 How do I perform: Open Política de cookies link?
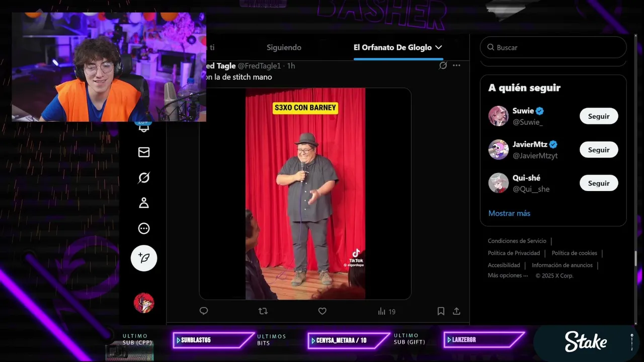coord(574,253)
